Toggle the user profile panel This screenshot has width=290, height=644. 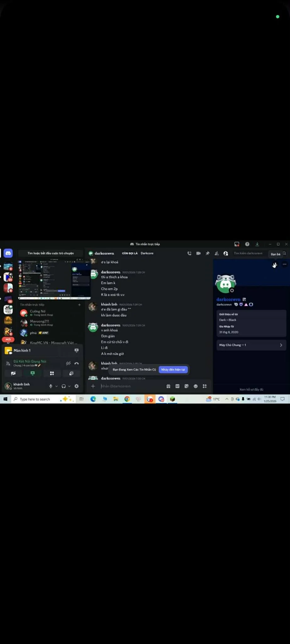click(226, 253)
